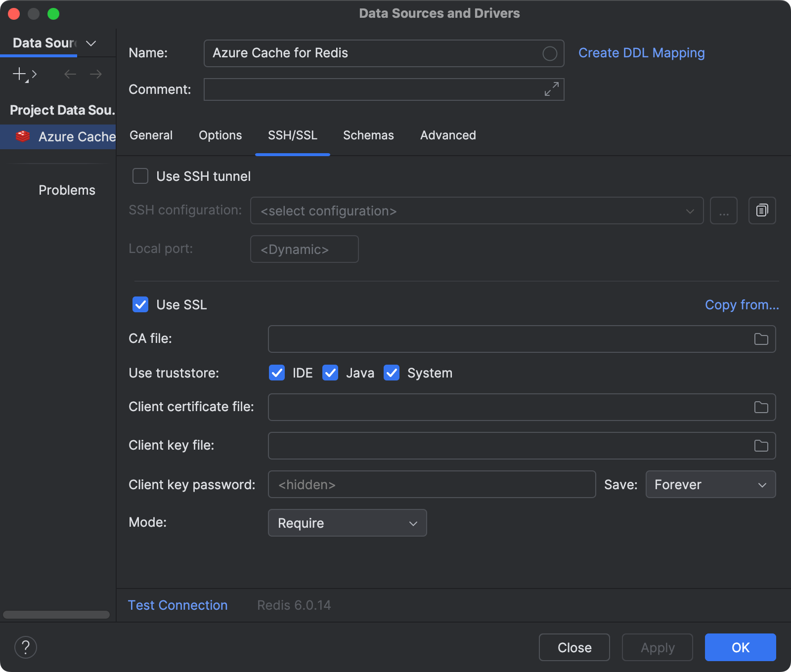Disable the Use SSL checkbox
Image resolution: width=791 pixels, height=672 pixels.
click(140, 304)
